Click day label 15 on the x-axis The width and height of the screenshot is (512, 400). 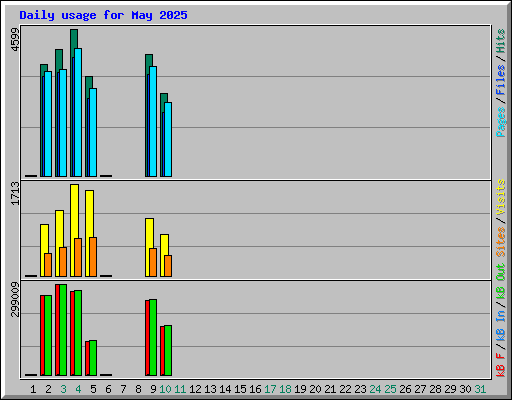click(x=240, y=389)
